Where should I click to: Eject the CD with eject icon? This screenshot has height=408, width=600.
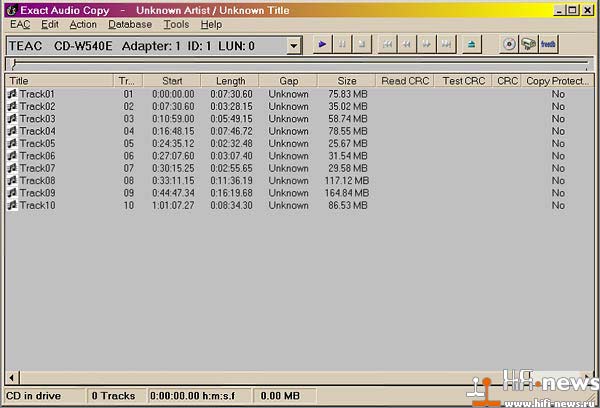471,45
